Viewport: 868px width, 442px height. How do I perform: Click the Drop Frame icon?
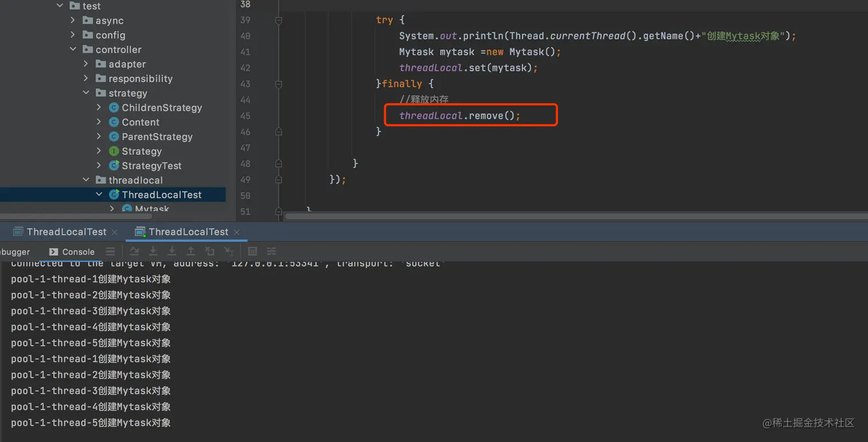210,251
